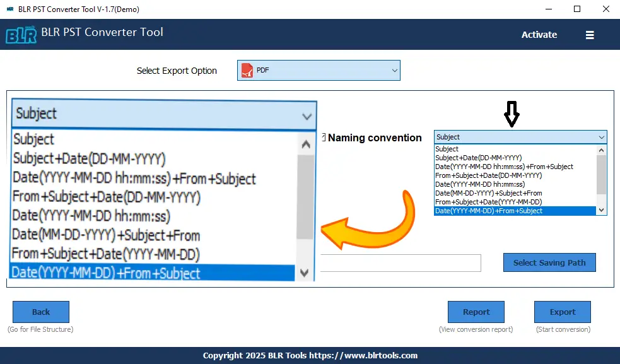Check the Naming convention checkbox
Screen dimensions: 620x364
point(324,138)
